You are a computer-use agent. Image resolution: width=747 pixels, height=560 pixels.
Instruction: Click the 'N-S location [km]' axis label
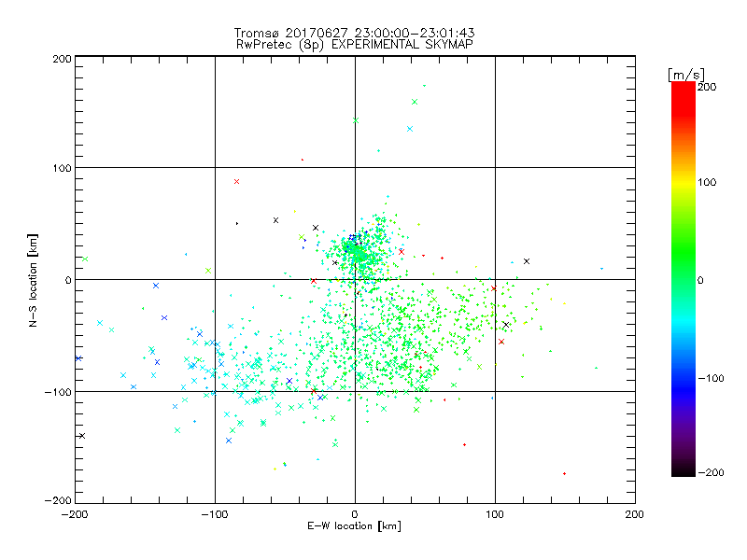coord(33,280)
